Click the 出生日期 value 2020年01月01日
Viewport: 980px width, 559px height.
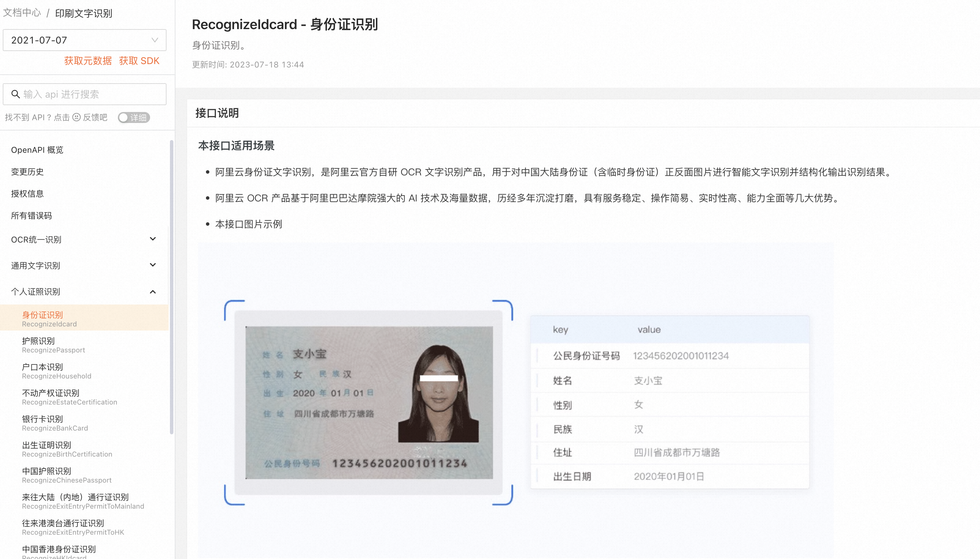tap(669, 476)
